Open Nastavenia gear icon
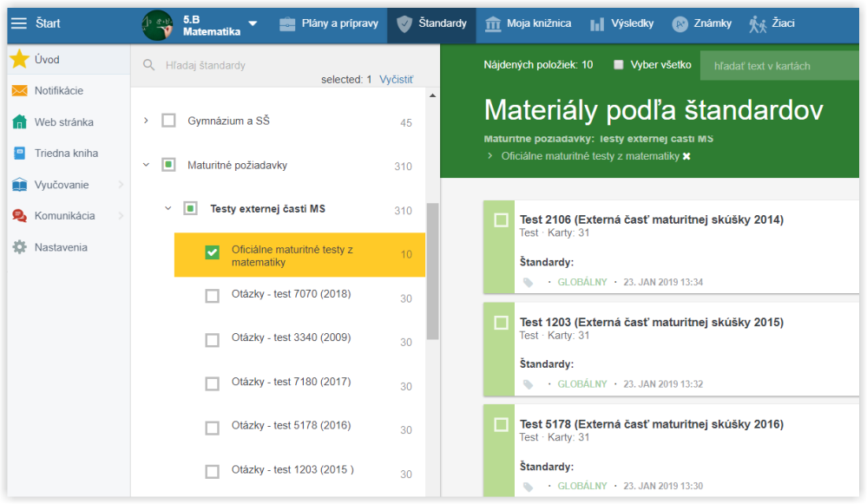The width and height of the screenshot is (867, 504). (x=19, y=247)
